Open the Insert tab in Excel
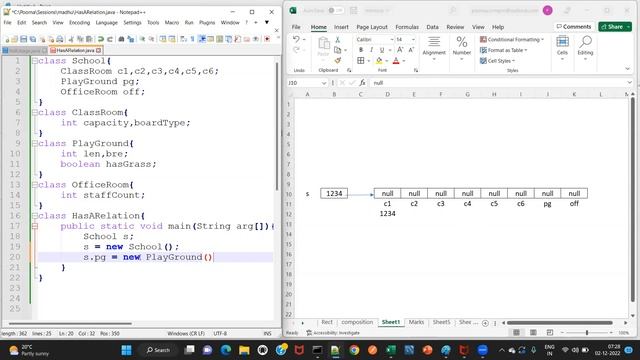The width and height of the screenshot is (640, 360). (341, 27)
